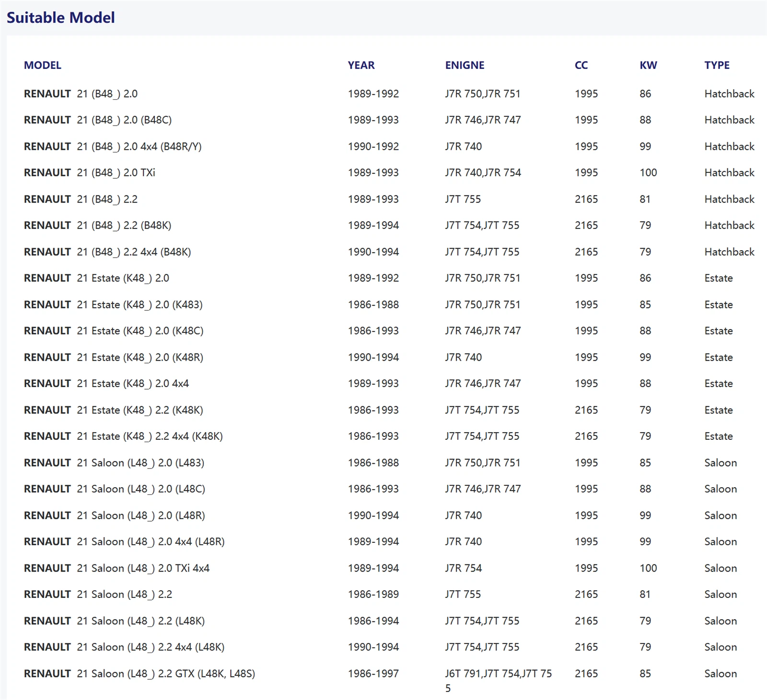Select the YEAR column header
The image size is (767, 700).
click(361, 65)
